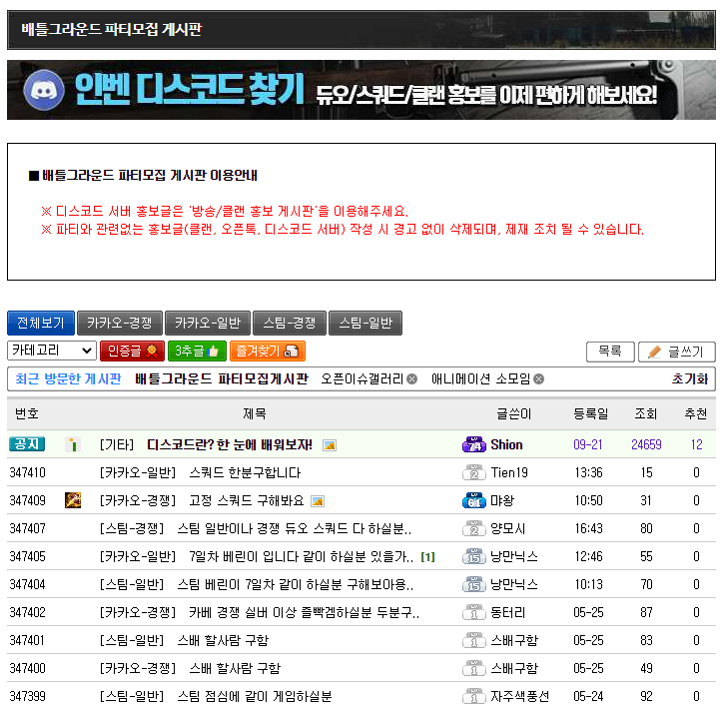Click 마왕's level 61 badge icon
The image size is (728, 708).
474,500
